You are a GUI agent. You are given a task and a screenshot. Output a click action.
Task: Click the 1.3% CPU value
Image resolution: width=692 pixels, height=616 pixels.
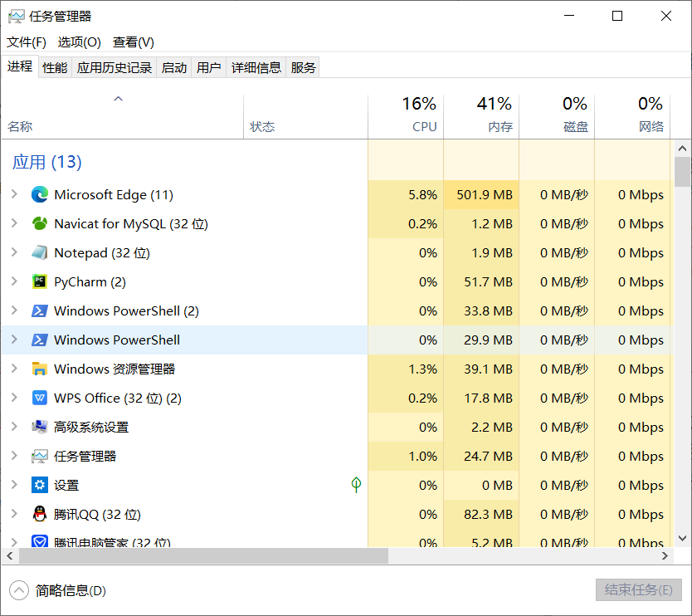[422, 369]
